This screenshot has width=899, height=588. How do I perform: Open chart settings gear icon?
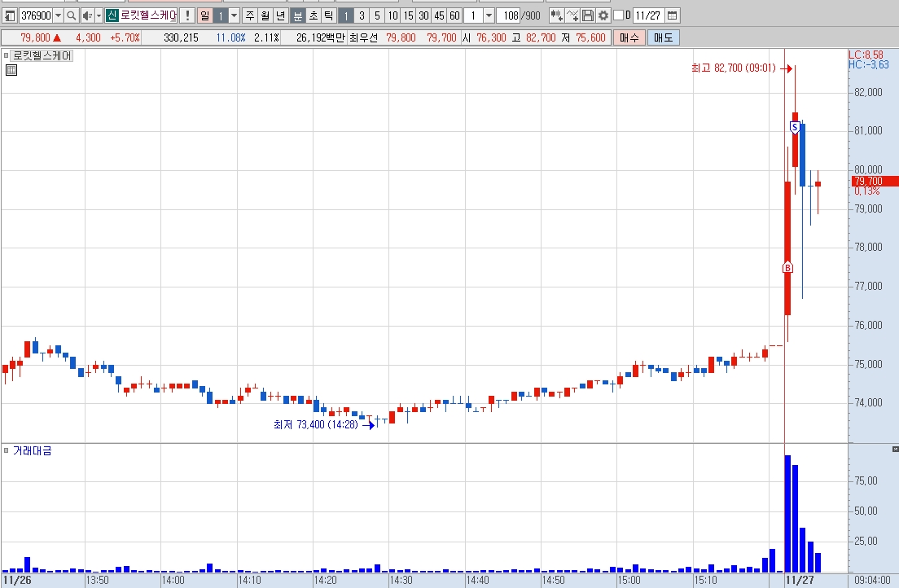tap(603, 15)
